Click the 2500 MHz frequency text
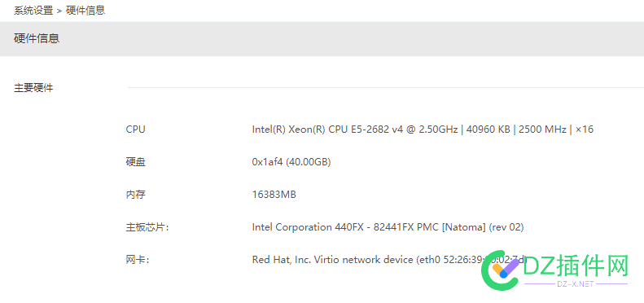644x303 pixels. pos(542,130)
